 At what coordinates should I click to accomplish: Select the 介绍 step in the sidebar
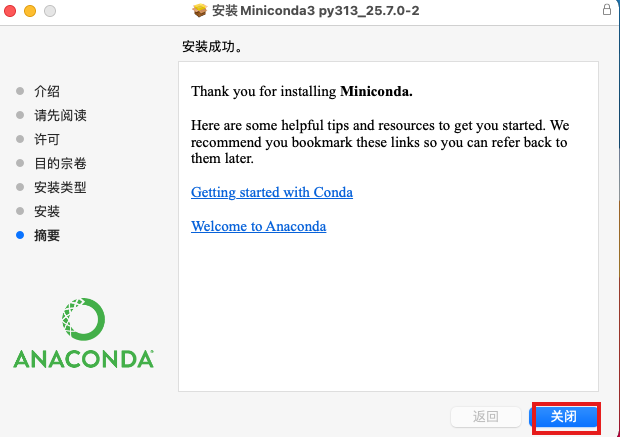[x=47, y=91]
